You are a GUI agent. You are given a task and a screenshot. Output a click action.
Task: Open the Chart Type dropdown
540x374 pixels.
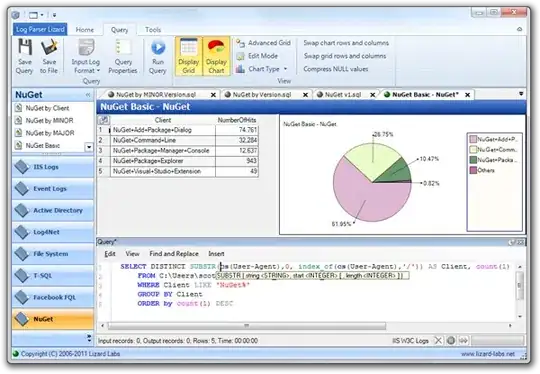(262, 69)
